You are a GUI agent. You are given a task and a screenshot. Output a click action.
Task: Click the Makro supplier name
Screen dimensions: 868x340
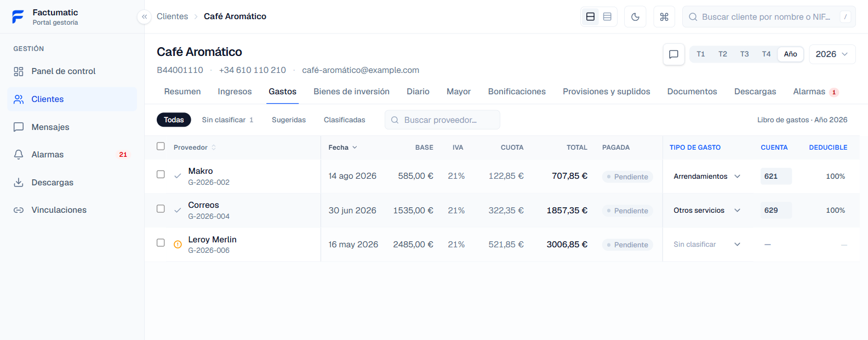(201, 171)
